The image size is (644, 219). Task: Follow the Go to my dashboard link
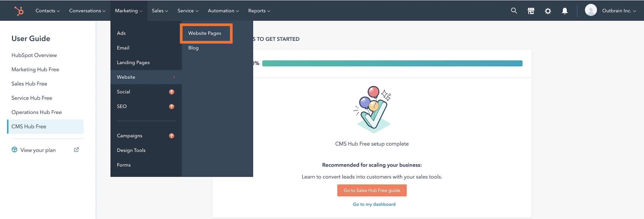(374, 204)
